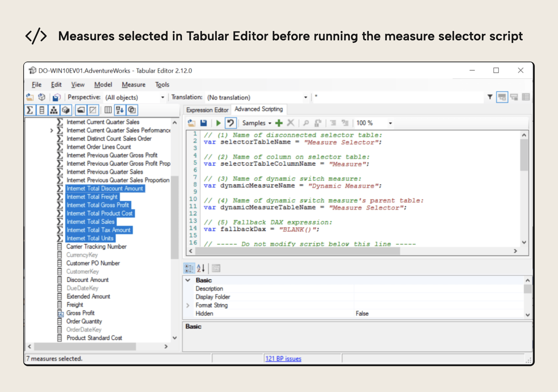Image resolution: width=558 pixels, height=392 pixels.
Task: Open the Samples dropdown
Action: pyautogui.click(x=257, y=123)
